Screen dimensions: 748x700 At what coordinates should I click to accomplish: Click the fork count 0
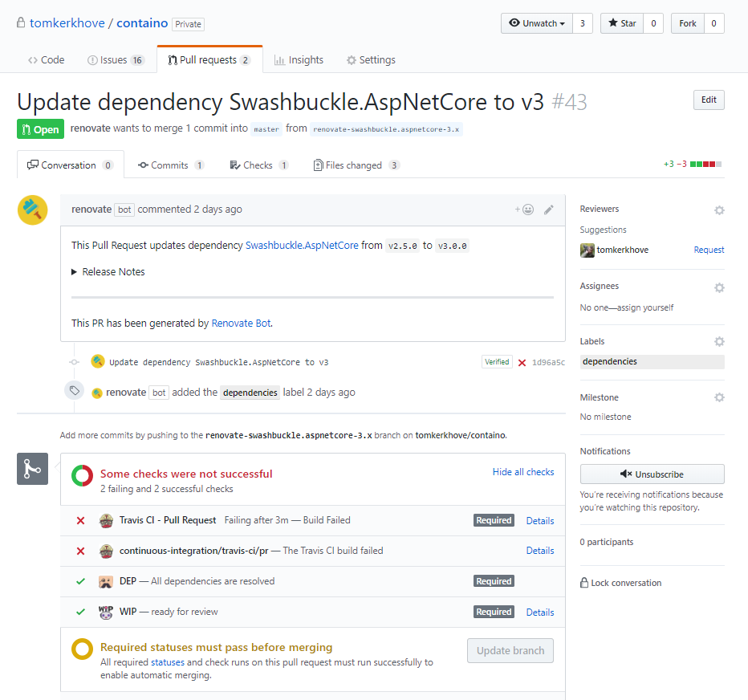click(x=713, y=23)
